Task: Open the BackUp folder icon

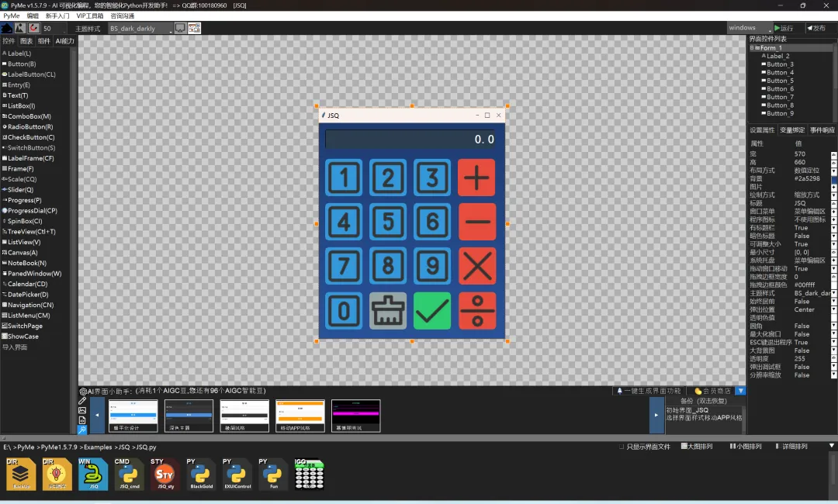Action: pyautogui.click(x=21, y=474)
